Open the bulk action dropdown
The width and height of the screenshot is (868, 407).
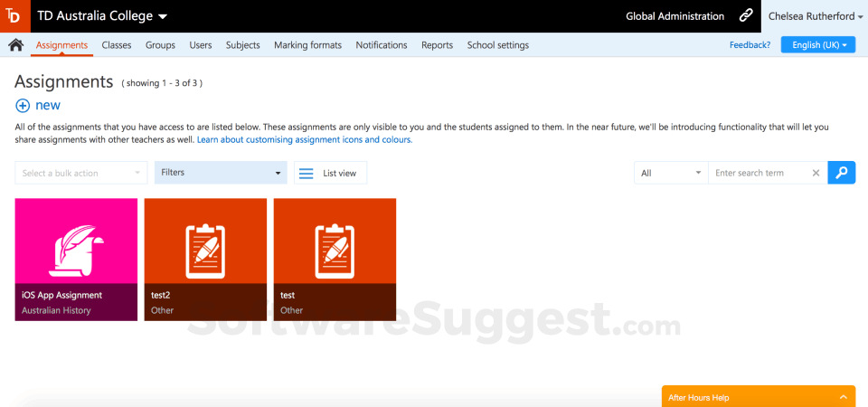tap(80, 173)
